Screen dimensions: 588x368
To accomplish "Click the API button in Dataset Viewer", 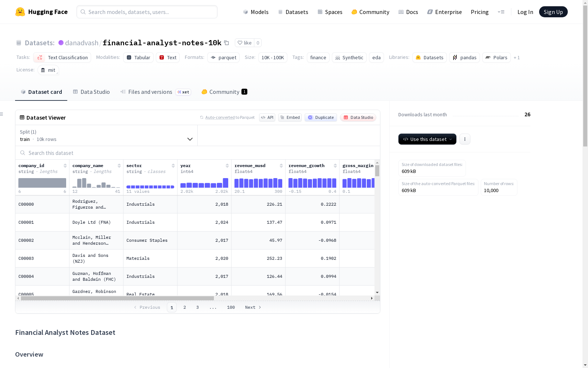I will (x=267, y=117).
